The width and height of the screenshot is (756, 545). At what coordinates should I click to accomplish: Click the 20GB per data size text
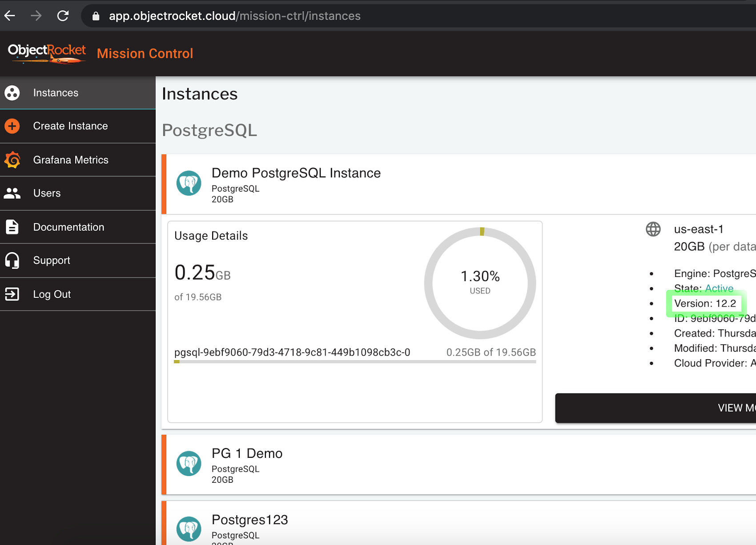click(715, 246)
